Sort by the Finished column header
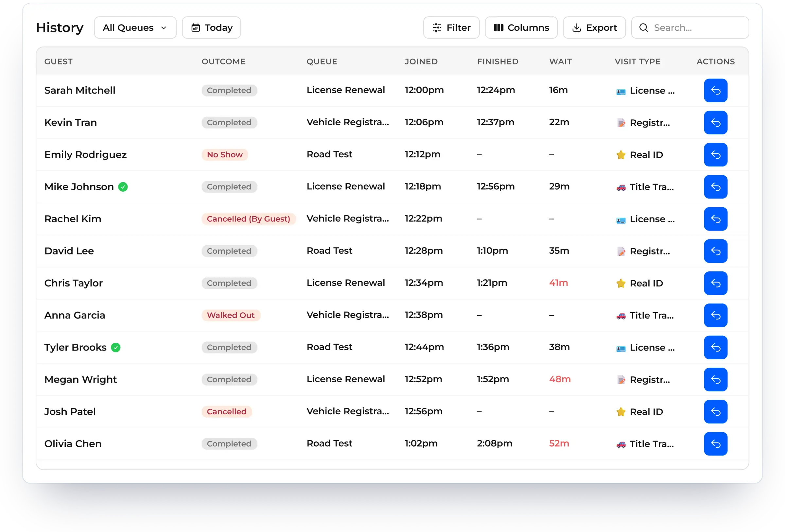 point(497,61)
